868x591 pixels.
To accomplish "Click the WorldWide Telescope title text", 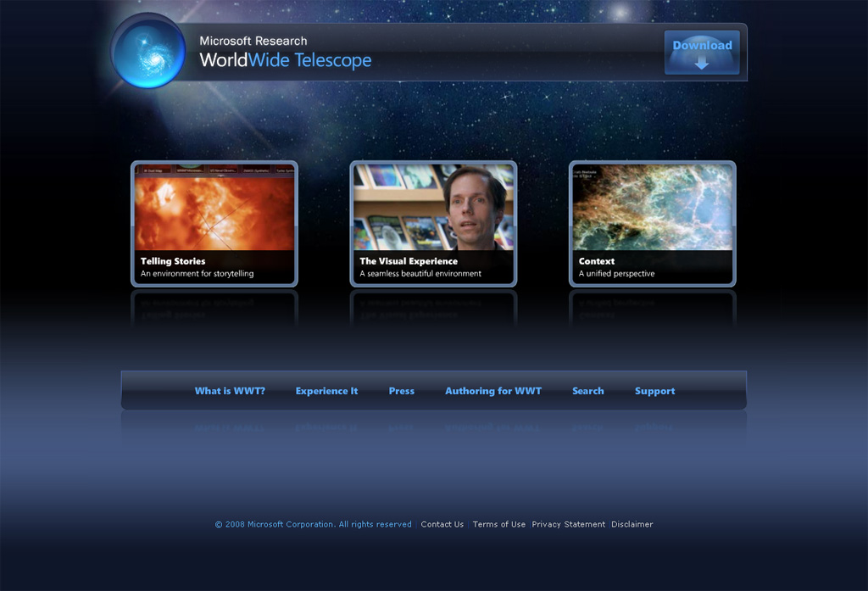I will click(286, 60).
